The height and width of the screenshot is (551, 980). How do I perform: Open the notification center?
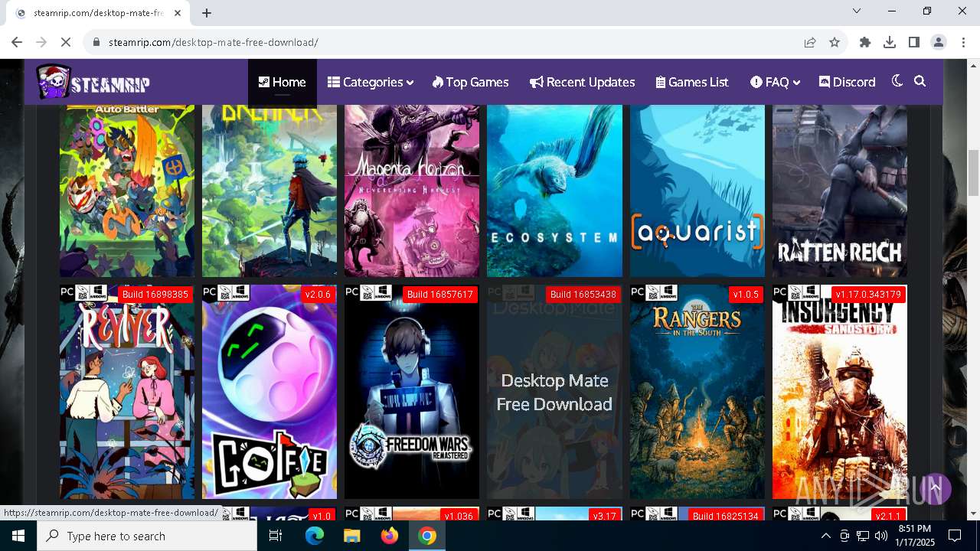coord(955,536)
